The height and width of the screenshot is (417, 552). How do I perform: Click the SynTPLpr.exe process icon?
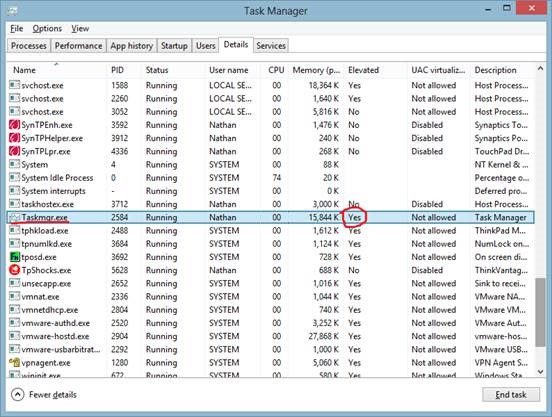point(14,151)
